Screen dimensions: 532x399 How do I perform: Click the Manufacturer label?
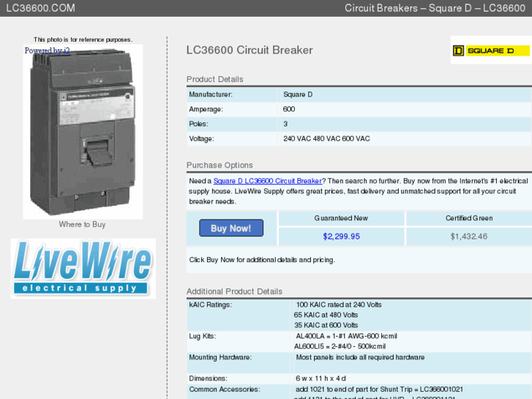pos(211,94)
